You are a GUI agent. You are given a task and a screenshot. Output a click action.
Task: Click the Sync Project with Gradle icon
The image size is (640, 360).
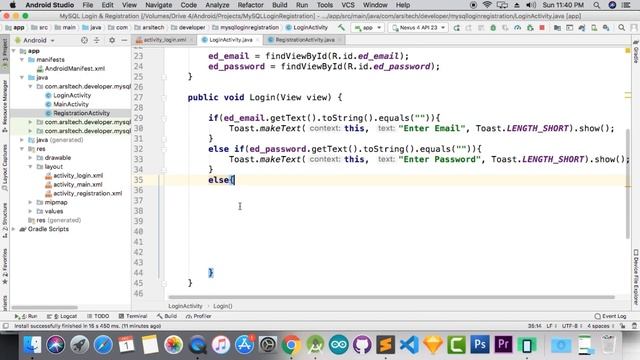[582, 28]
